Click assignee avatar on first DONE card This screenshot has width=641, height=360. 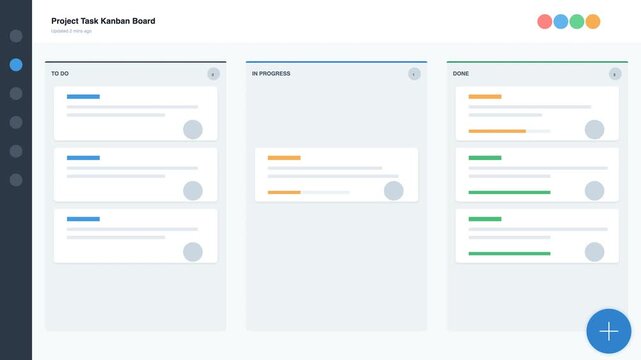pyautogui.click(x=594, y=130)
